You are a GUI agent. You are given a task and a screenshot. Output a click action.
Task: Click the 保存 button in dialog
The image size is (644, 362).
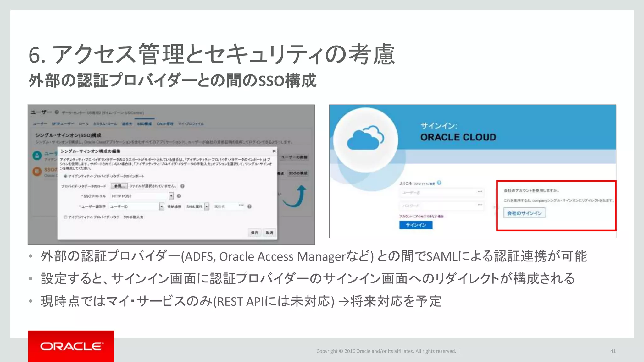pyautogui.click(x=254, y=233)
